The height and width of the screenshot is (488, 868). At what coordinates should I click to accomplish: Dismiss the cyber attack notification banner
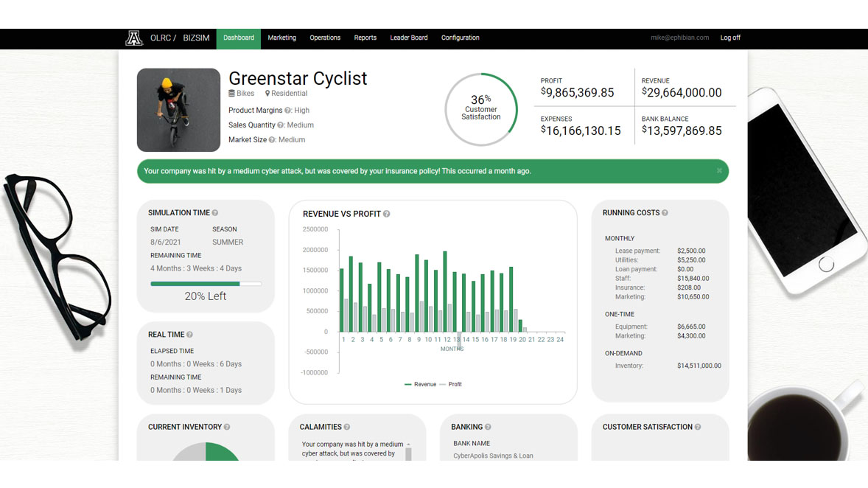[719, 170]
